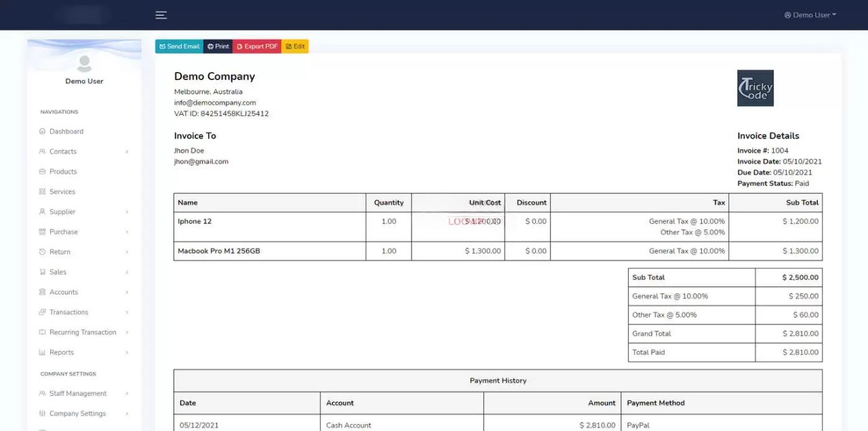Expand the Accounts submenu chevron
The width and height of the screenshot is (868, 431).
(x=127, y=293)
